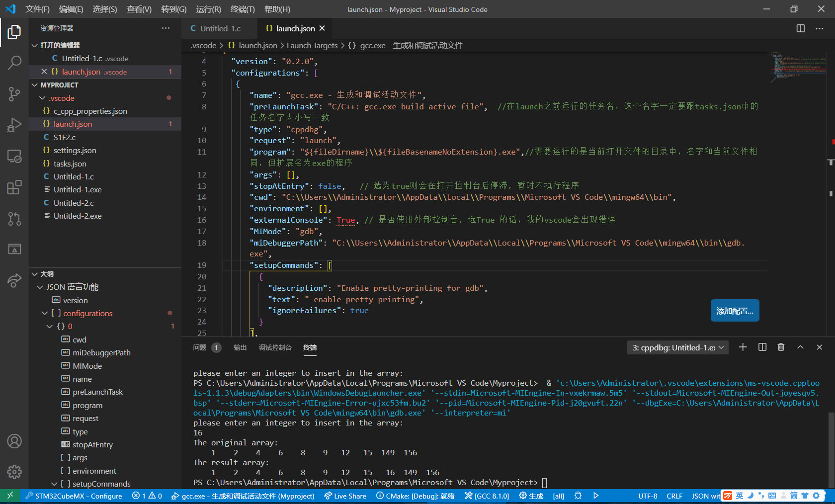Split the editor to the right
This screenshot has width=835, height=504.
point(800,28)
